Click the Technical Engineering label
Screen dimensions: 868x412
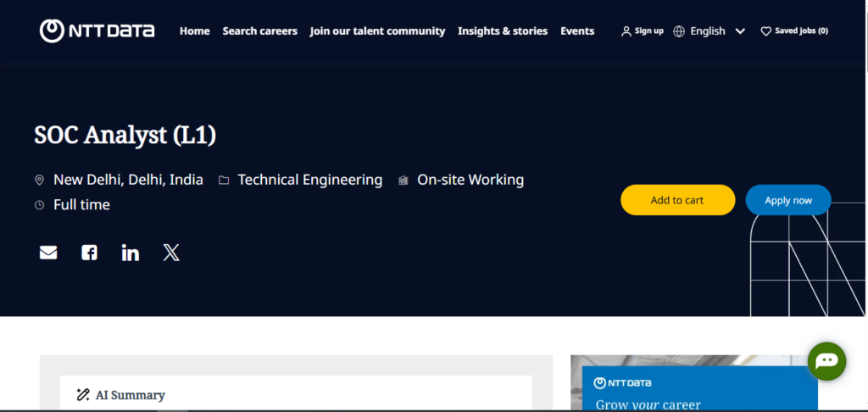310,180
